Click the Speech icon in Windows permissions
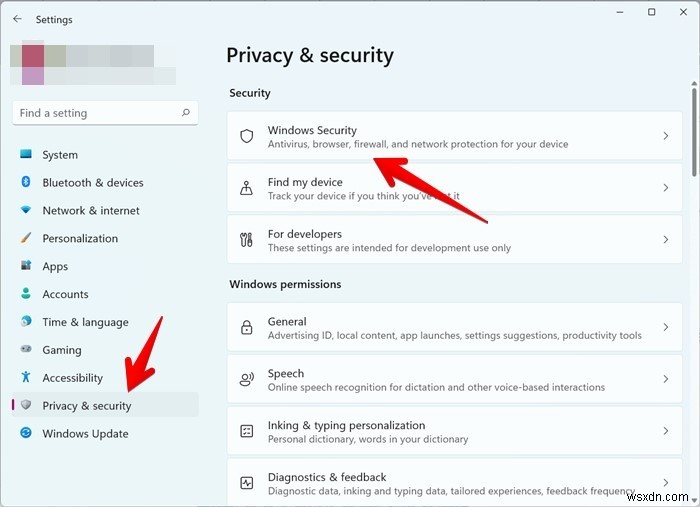 (246, 380)
